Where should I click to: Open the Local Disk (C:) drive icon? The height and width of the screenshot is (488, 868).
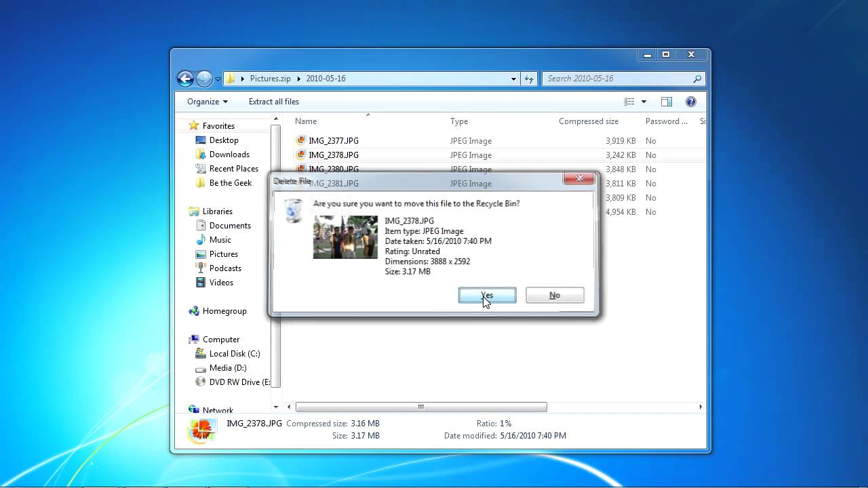(x=201, y=354)
